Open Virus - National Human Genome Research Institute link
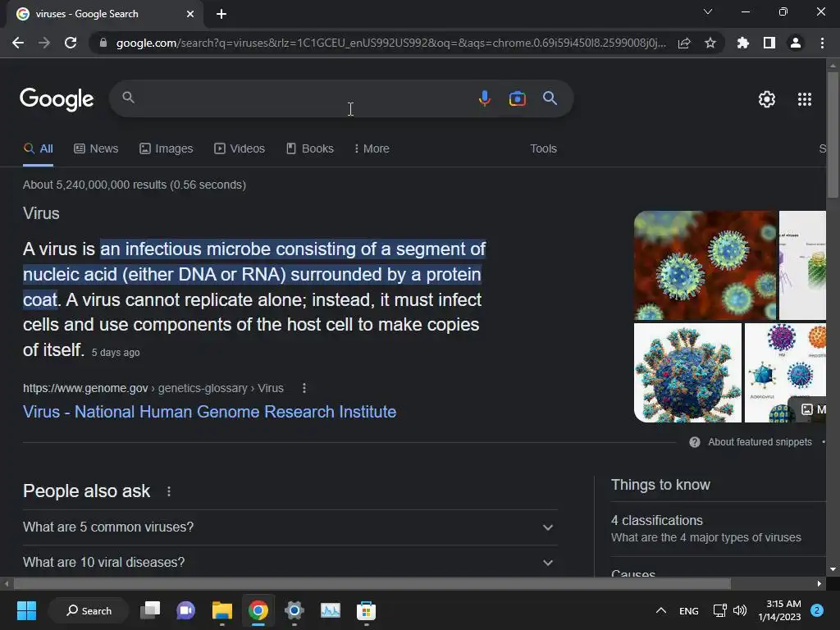The height and width of the screenshot is (630, 840). 209,412
